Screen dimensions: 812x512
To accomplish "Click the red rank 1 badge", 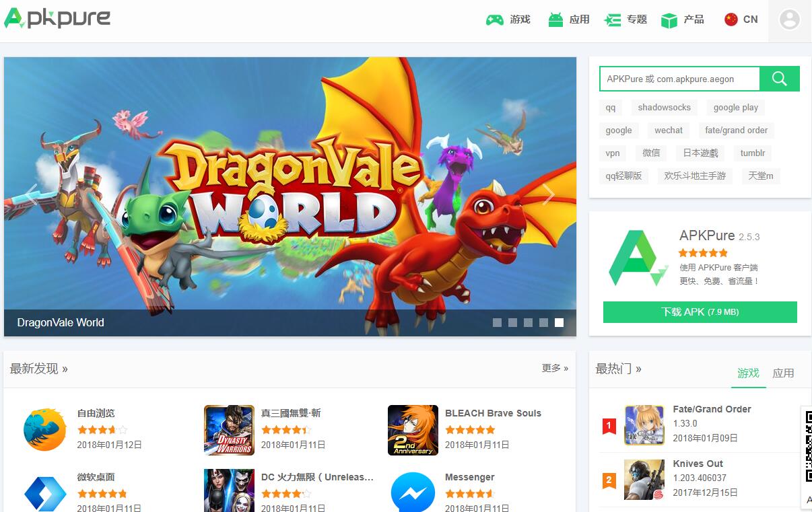I will pyautogui.click(x=609, y=426).
